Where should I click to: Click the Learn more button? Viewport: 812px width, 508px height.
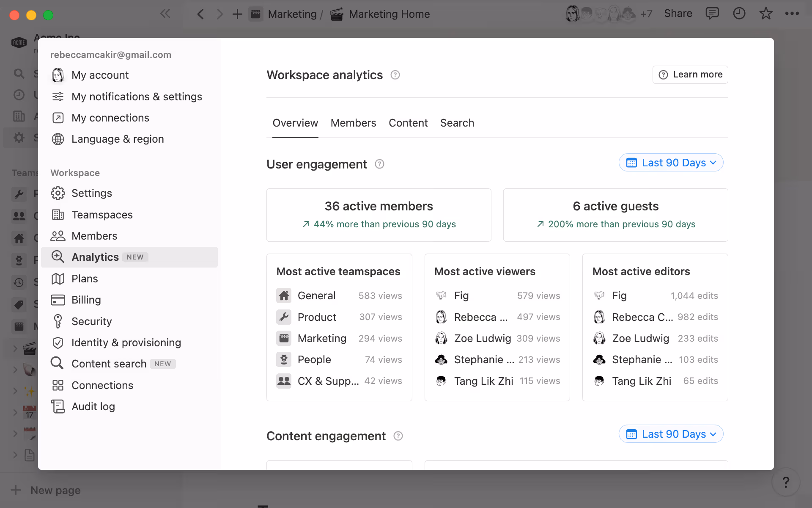690,75
